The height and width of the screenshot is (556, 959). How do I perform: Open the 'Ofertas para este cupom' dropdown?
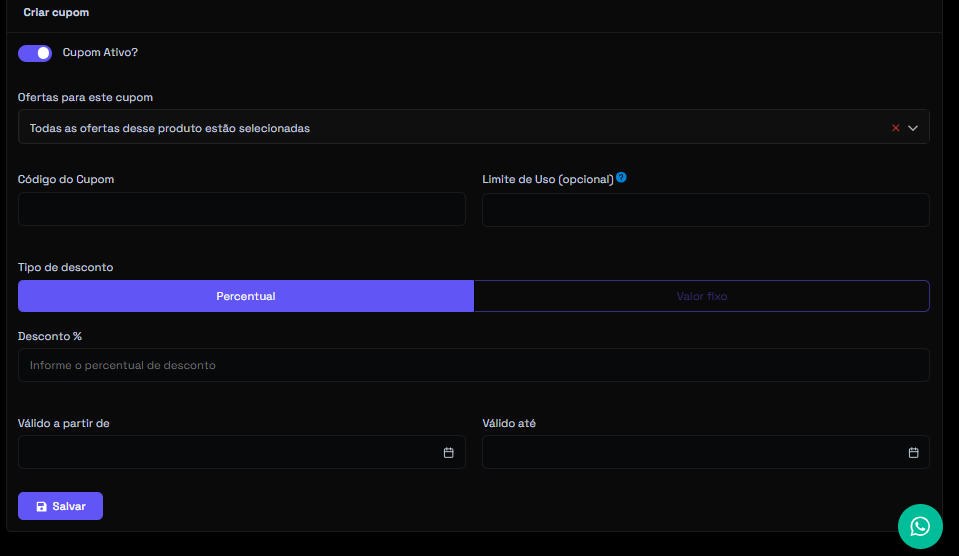pos(450,128)
